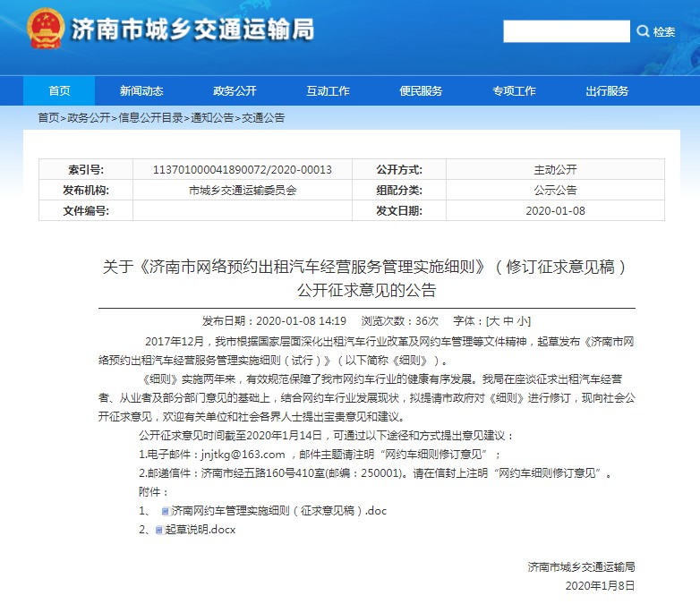Viewport: 700px width, 604px height.
Task: Go to 信息公开目录 in the breadcrumb
Action: click(x=150, y=117)
